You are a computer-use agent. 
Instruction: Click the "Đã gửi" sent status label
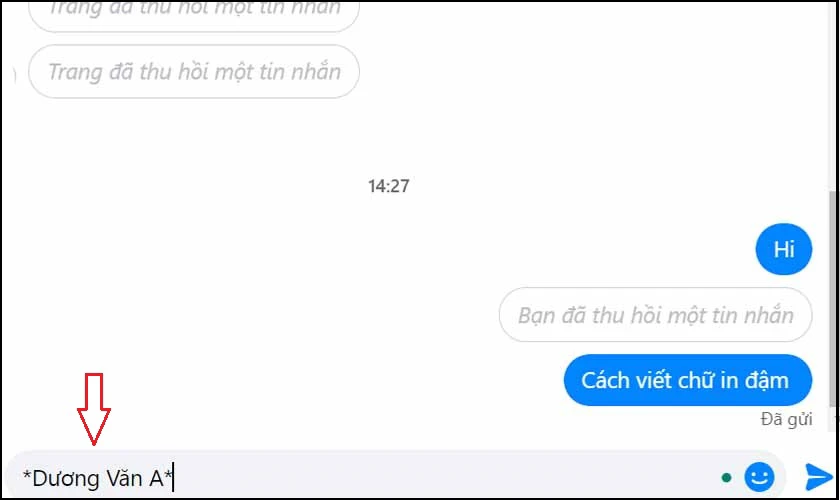786,419
